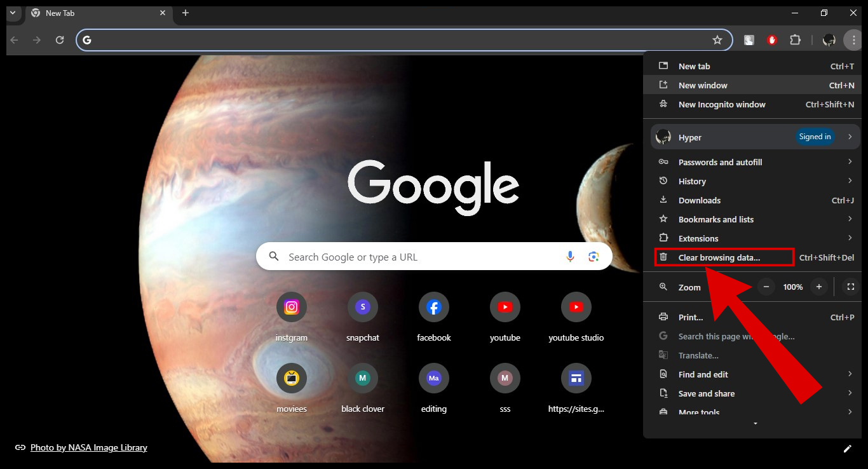Increase zoom with the plus button

coord(819,287)
